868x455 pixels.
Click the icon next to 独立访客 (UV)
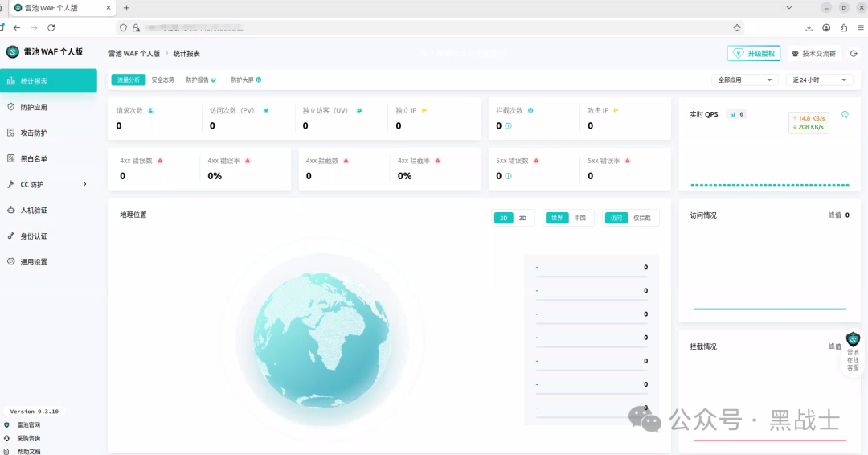(x=359, y=110)
